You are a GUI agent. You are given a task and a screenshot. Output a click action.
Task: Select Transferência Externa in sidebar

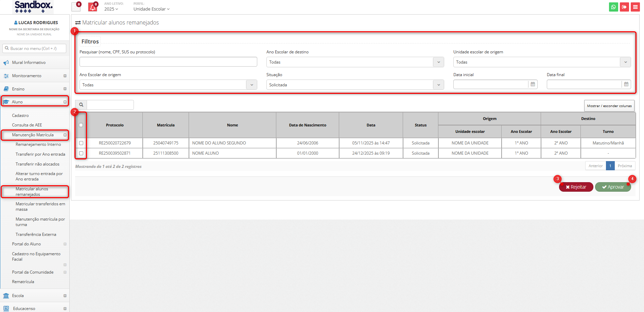[36, 235]
